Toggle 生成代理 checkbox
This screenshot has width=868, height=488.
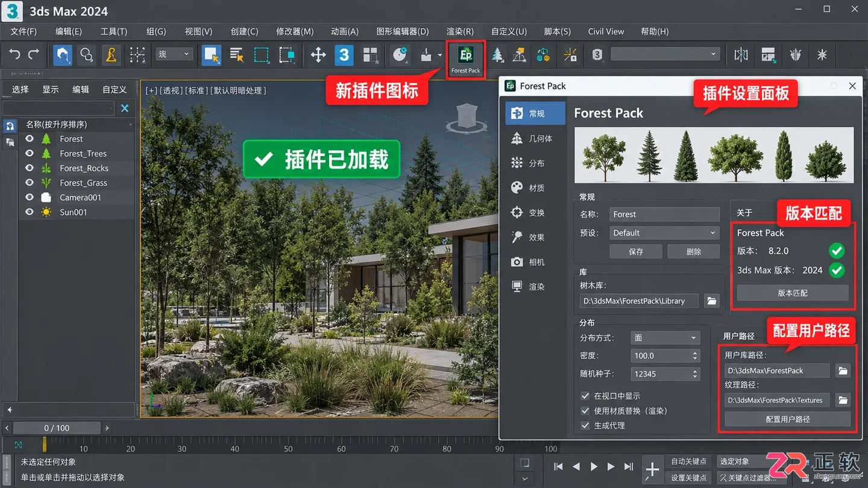pos(585,425)
